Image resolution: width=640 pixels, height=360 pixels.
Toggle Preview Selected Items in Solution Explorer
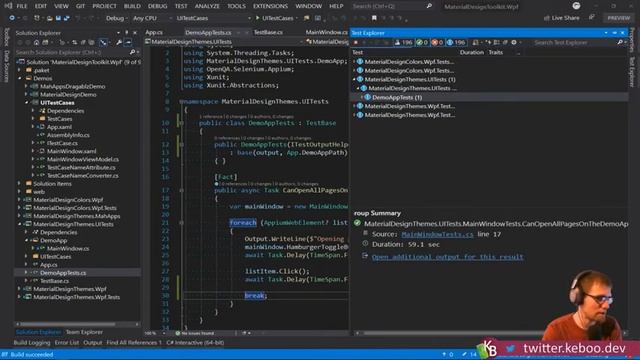(x=128, y=42)
